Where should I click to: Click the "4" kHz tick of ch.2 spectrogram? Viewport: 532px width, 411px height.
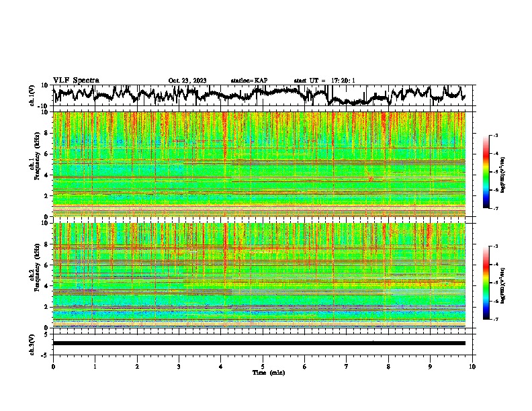point(48,286)
